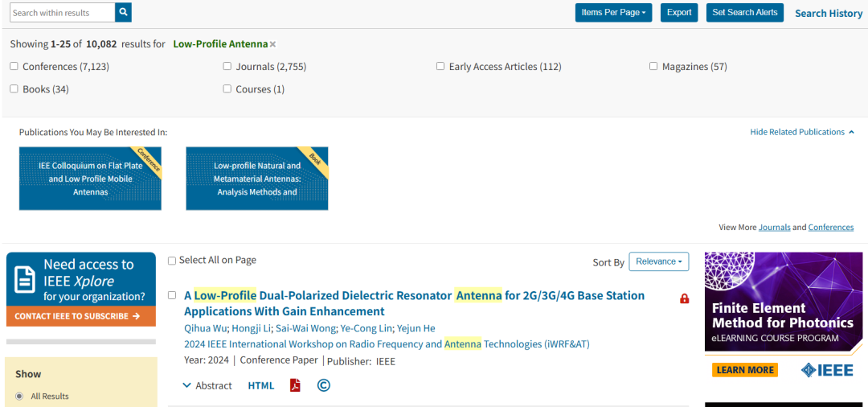Check the Courses (1) filter
This screenshot has width=868, height=407.
click(227, 88)
